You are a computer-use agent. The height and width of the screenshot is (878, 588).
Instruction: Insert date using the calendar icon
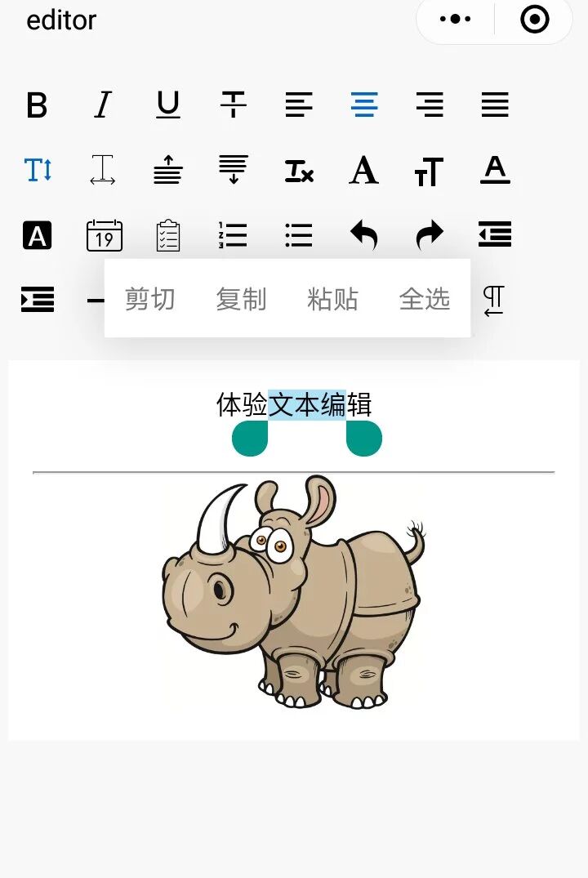click(x=105, y=235)
